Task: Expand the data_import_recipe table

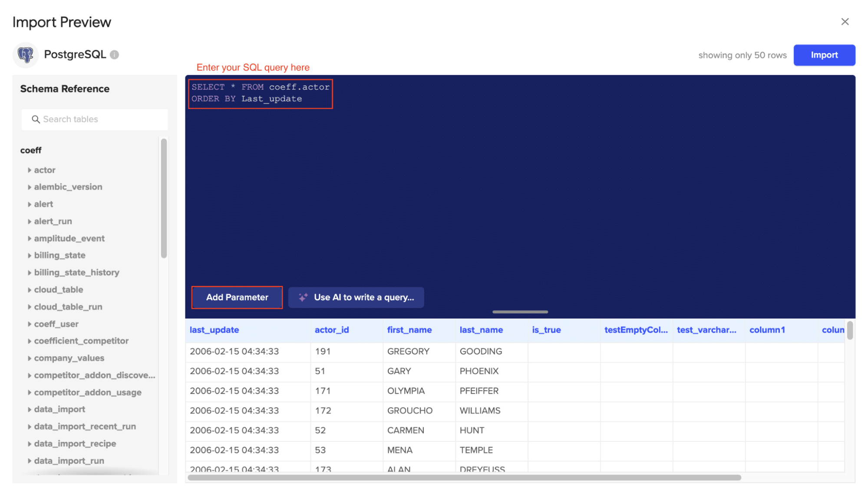Action: [x=30, y=444]
